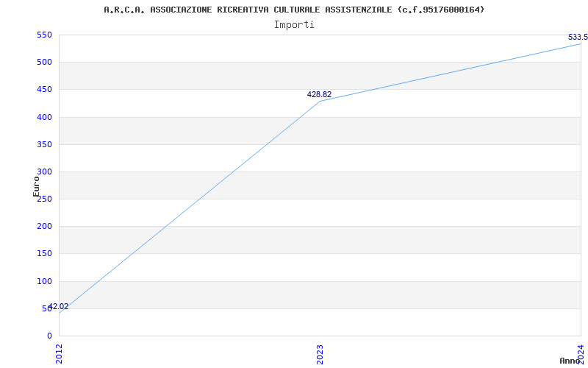This screenshot has width=588, height=368.
Task: Click the 300 y-axis tick label
Action: 44,172
